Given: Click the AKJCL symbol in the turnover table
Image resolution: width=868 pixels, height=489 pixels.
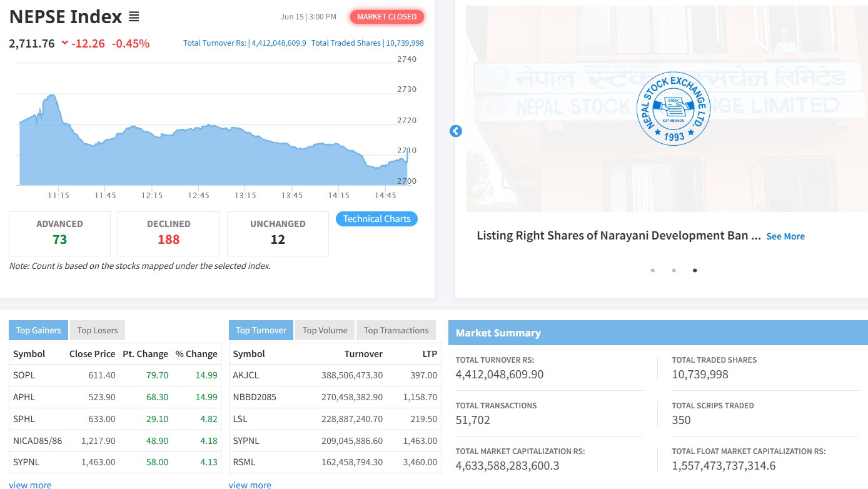Looking at the screenshot, I should tap(246, 375).
